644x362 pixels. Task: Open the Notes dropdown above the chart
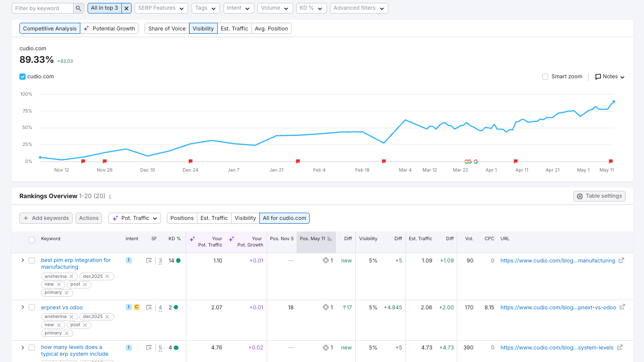click(x=610, y=76)
